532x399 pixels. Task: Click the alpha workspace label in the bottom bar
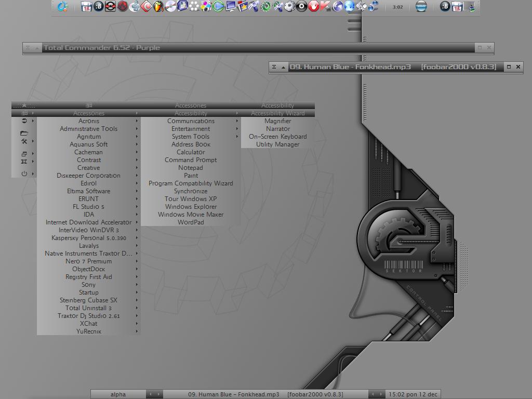point(118,394)
